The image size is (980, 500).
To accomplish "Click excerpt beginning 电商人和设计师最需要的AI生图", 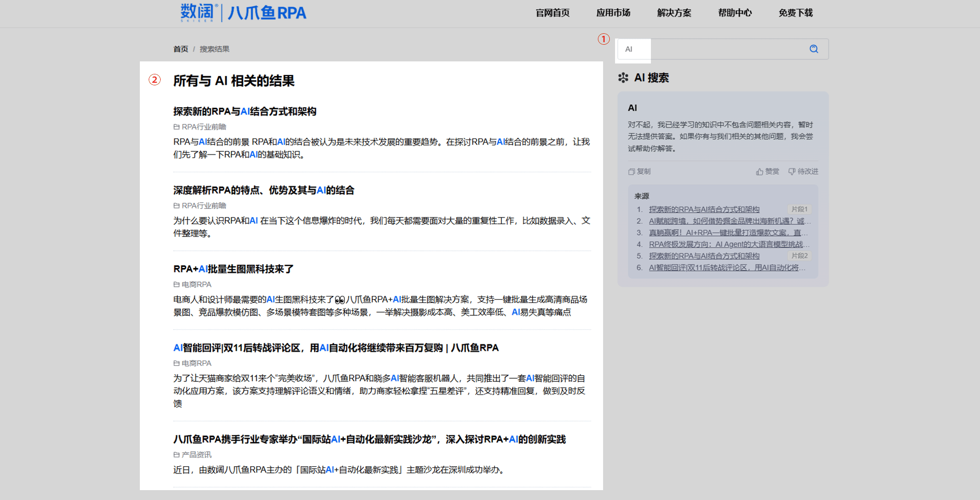I will click(381, 306).
